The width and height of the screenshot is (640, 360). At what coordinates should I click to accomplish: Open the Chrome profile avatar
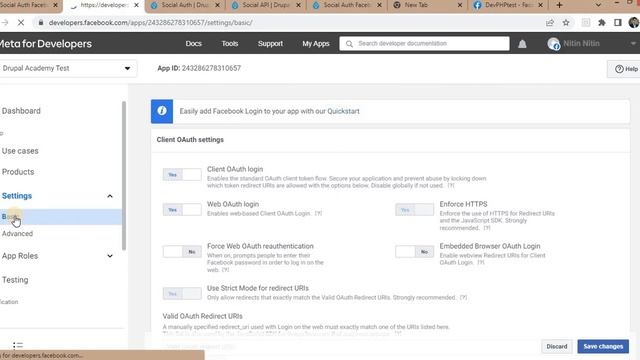point(634,23)
